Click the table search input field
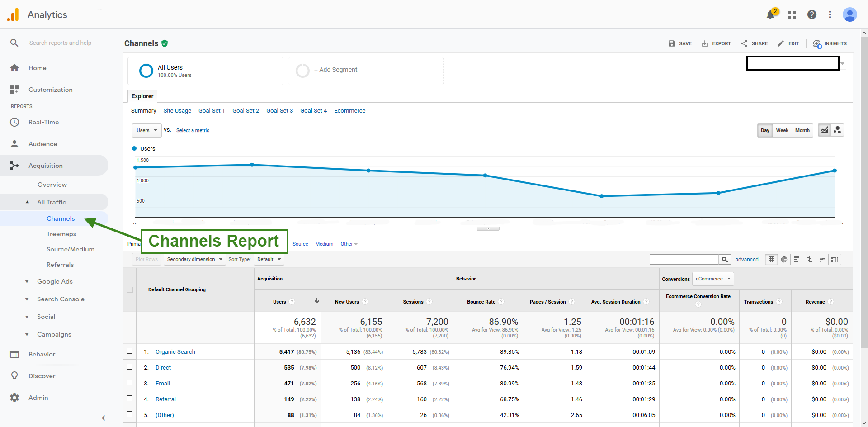This screenshot has width=868, height=427. point(684,259)
